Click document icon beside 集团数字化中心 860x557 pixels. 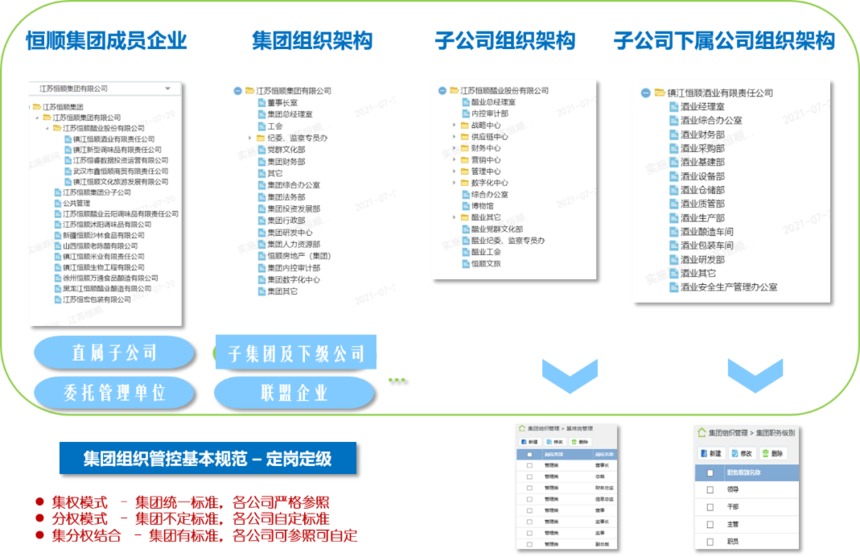tap(262, 280)
